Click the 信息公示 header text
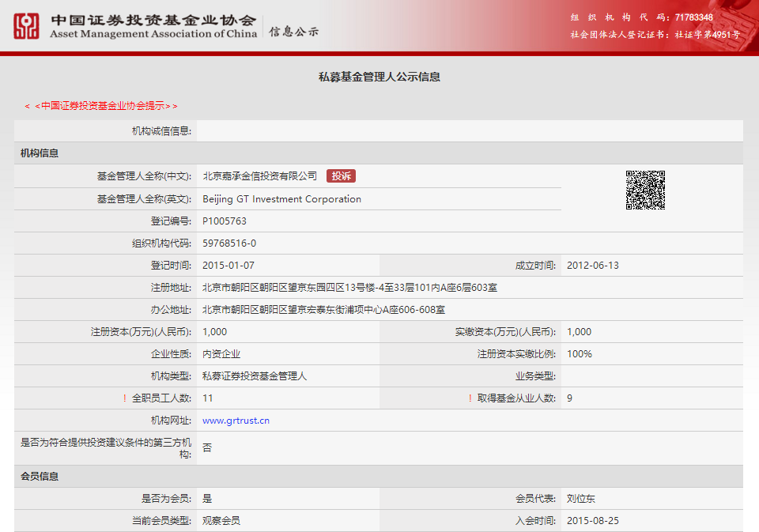The width and height of the screenshot is (759, 532). tap(294, 32)
